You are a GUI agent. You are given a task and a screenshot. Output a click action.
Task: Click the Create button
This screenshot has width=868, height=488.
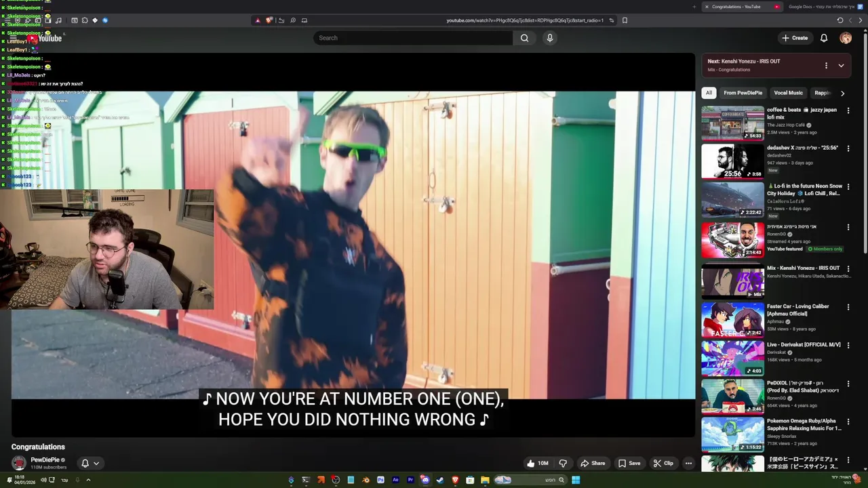click(794, 38)
